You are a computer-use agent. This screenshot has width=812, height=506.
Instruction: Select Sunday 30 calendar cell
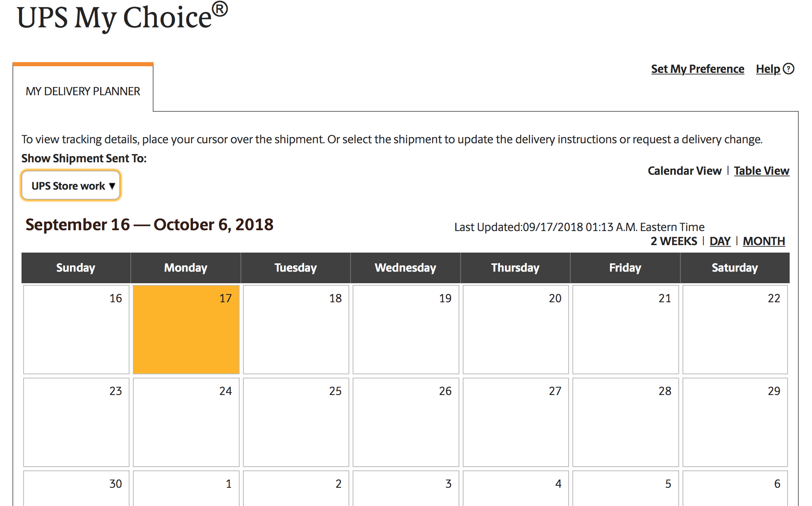coord(77,489)
